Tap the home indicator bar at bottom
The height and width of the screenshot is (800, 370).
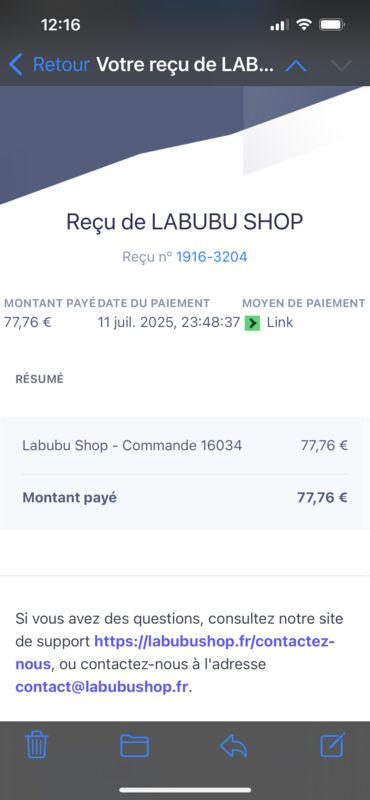[x=185, y=790]
